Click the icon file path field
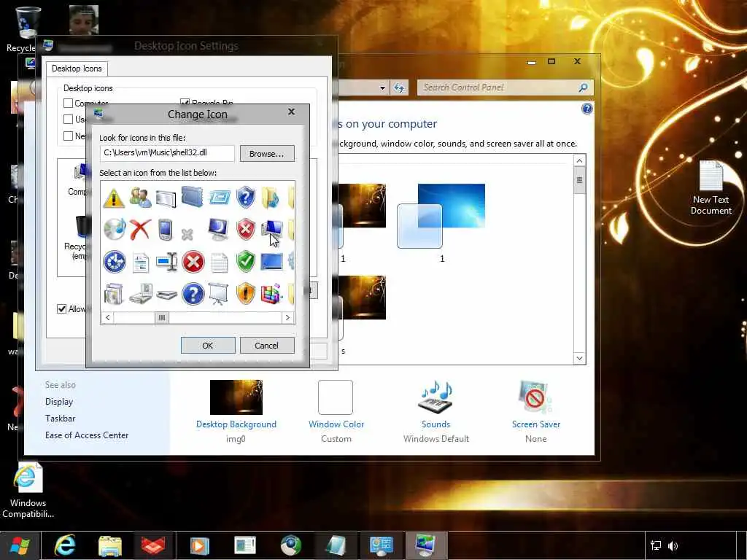This screenshot has height=560, width=747. point(167,153)
